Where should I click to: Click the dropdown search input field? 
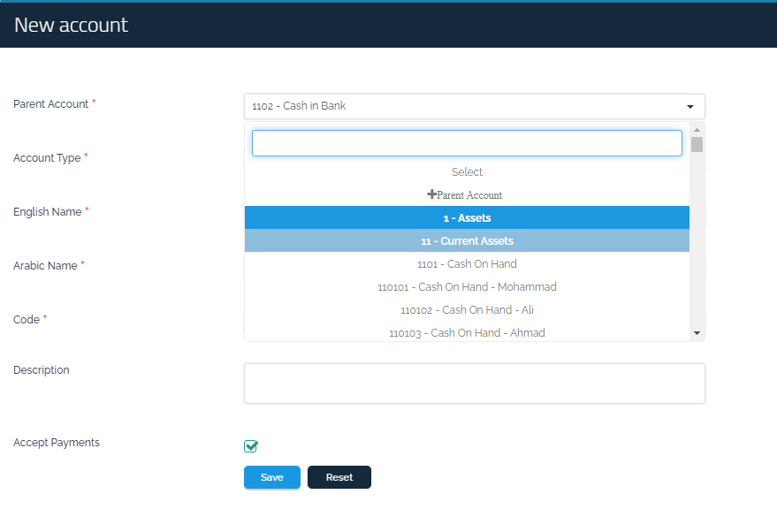point(467,143)
